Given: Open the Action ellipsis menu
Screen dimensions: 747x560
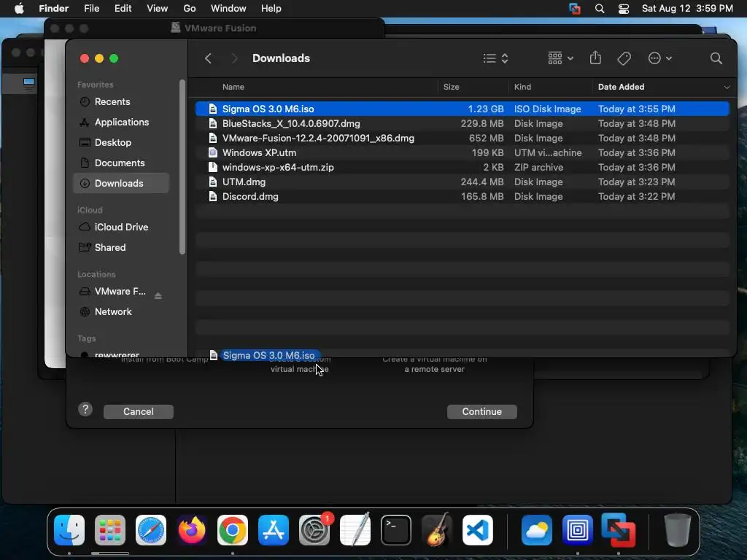Looking at the screenshot, I should coord(659,58).
